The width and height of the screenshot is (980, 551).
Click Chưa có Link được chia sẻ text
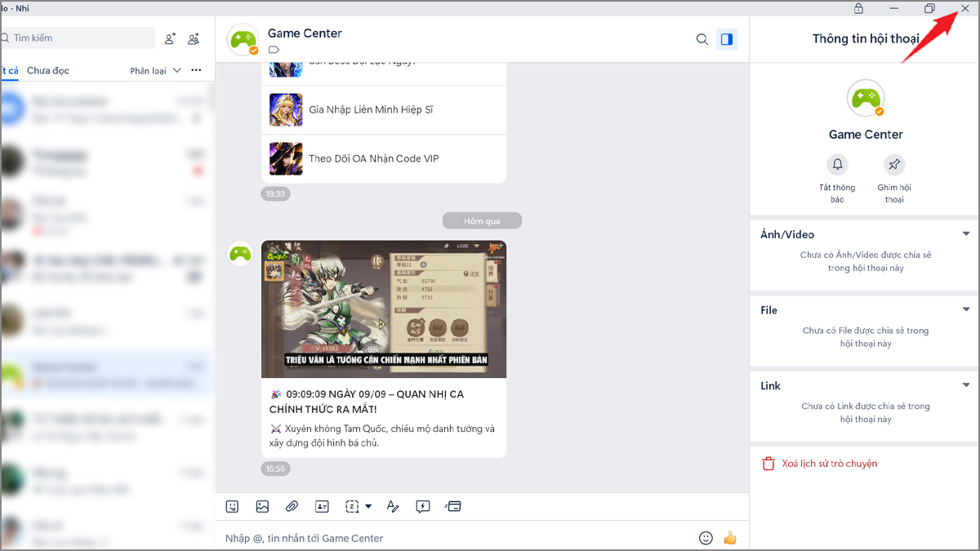click(866, 412)
